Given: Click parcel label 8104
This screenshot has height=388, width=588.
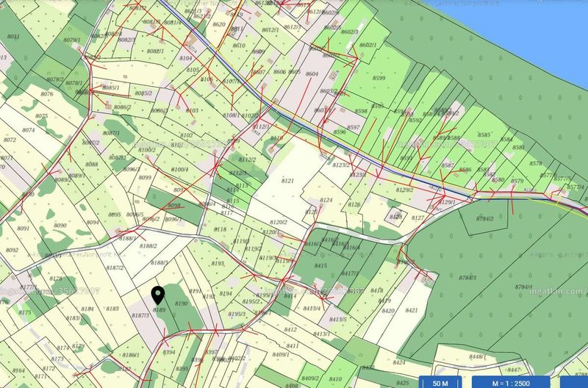Looking at the screenshot, I should click(186, 58).
